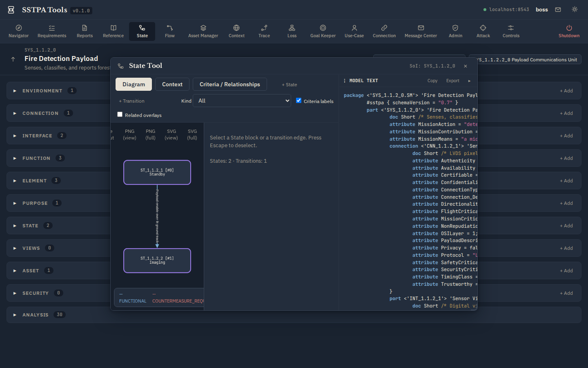The width and height of the screenshot is (588, 368).
Task: Expand the INTERFACE section
Action: click(x=15, y=136)
